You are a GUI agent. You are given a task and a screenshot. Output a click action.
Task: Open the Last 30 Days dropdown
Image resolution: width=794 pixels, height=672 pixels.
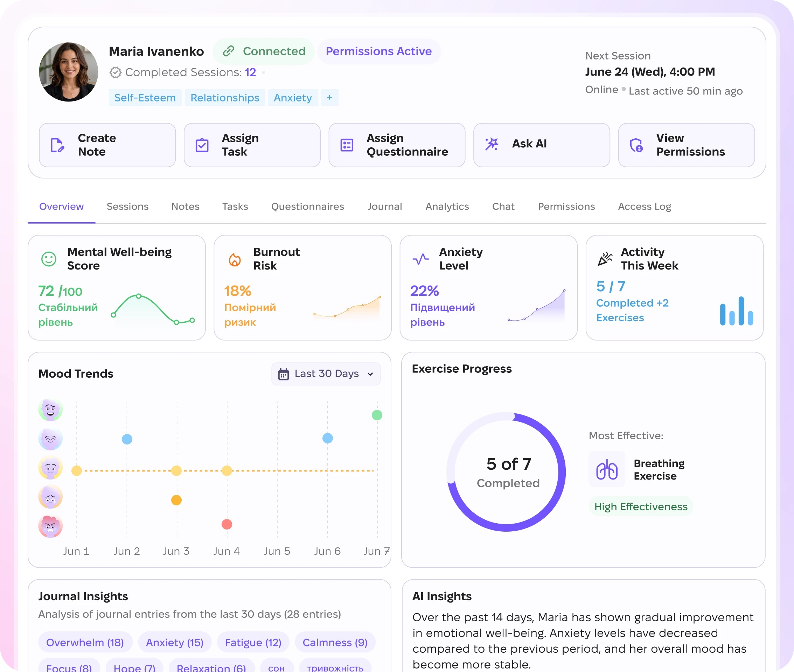pyautogui.click(x=326, y=374)
